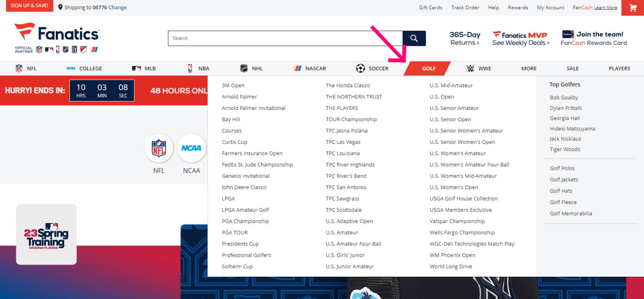Select the GOLF tab in navigation
The height and width of the screenshot is (299, 644).
point(428,68)
